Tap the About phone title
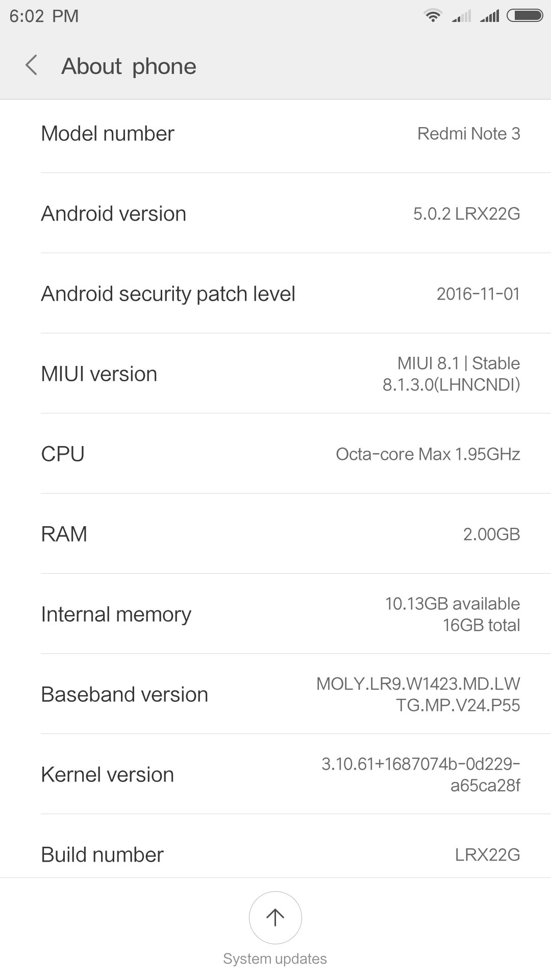 click(x=129, y=66)
